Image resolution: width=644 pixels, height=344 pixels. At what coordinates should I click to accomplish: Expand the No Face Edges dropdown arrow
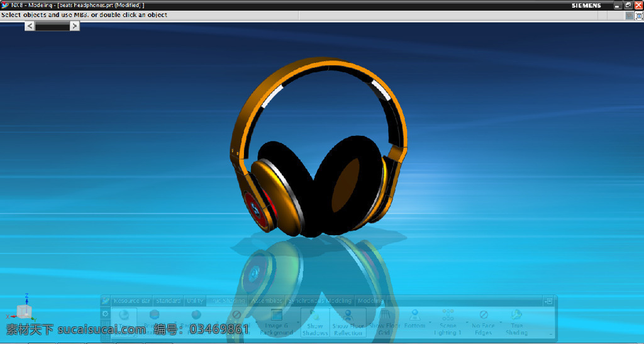pos(500,323)
